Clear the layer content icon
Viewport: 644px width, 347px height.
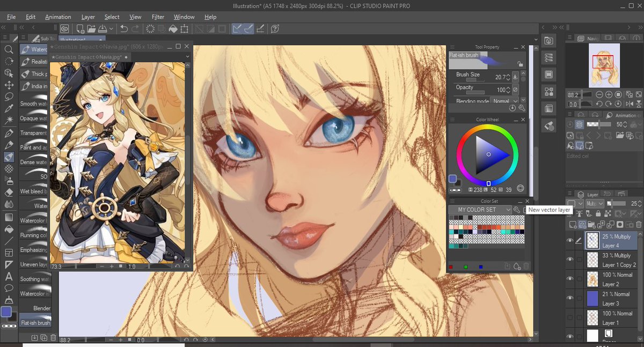pyautogui.click(x=150, y=29)
